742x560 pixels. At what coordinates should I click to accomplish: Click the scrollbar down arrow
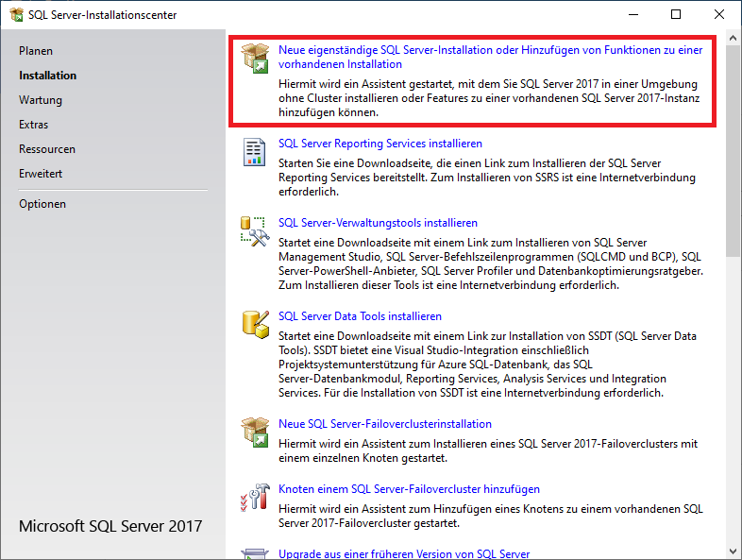click(x=733, y=552)
